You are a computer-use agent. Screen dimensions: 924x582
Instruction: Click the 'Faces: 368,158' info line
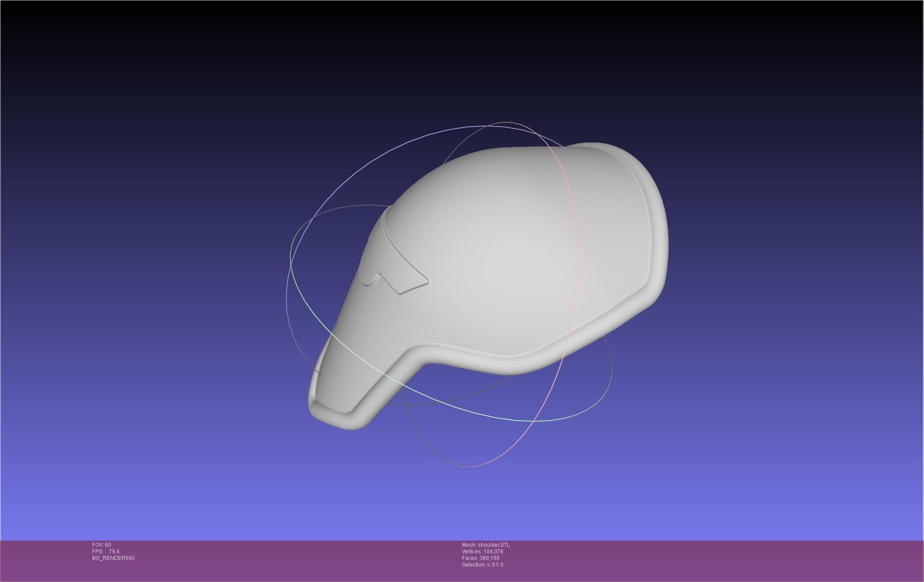tap(481, 558)
